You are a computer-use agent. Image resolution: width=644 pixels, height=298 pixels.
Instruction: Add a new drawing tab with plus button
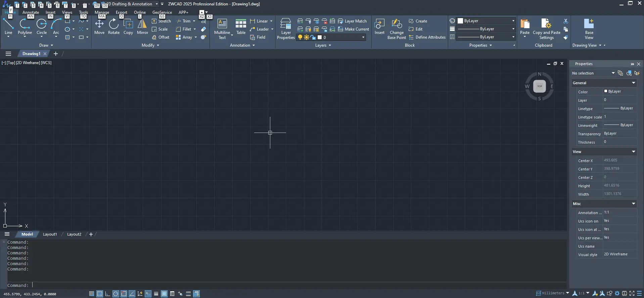56,54
